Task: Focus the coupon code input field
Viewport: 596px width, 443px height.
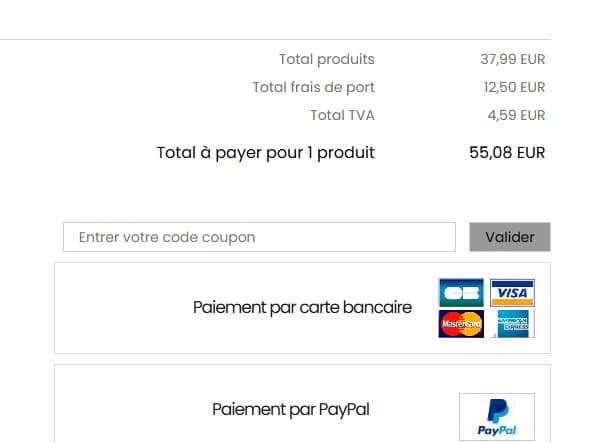Action: pos(259,237)
